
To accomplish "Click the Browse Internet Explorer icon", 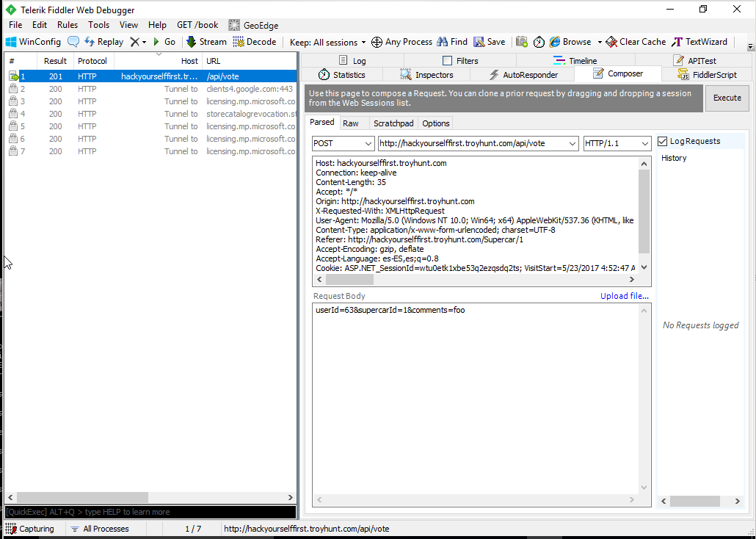I will (555, 42).
